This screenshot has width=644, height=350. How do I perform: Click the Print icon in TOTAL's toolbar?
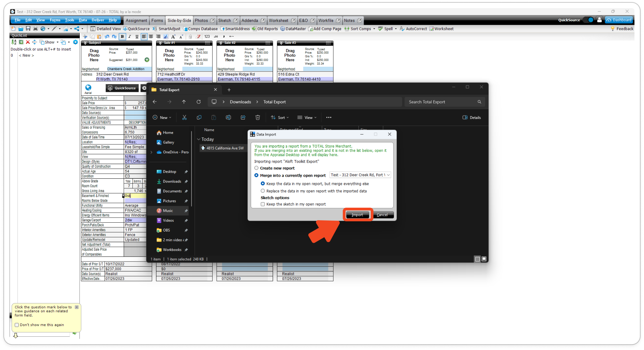[x=35, y=29]
